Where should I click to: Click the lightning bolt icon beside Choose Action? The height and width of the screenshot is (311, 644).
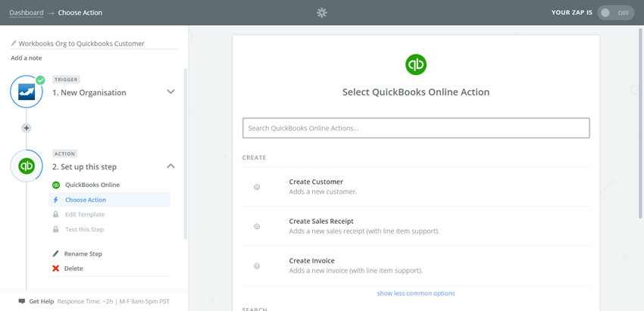[x=56, y=200]
